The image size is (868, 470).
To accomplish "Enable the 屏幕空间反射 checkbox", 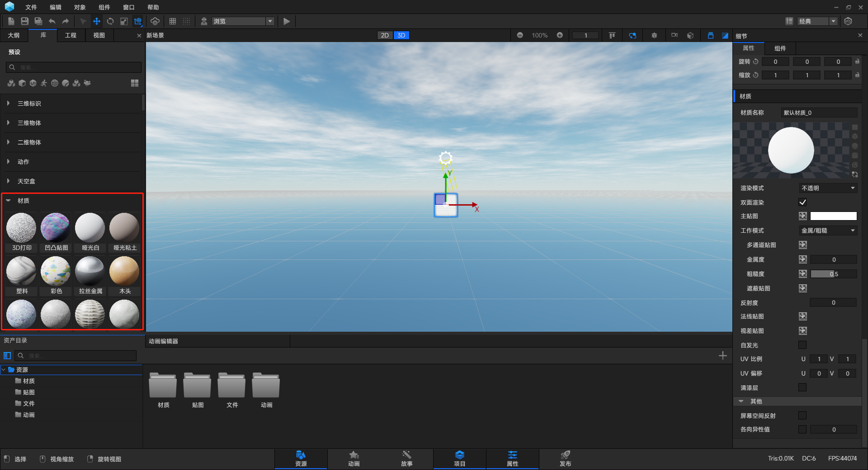I will pyautogui.click(x=802, y=415).
